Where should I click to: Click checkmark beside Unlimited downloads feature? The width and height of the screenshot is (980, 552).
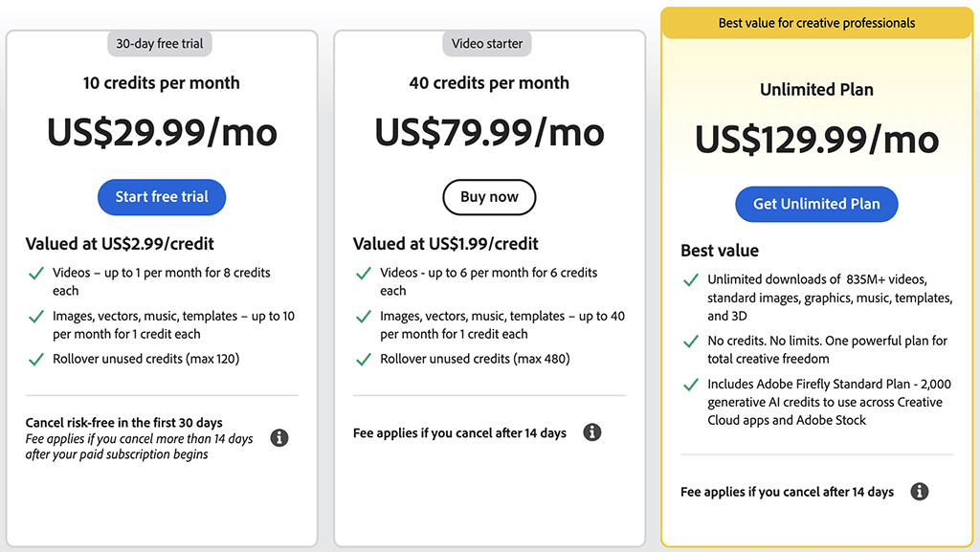pos(691,280)
